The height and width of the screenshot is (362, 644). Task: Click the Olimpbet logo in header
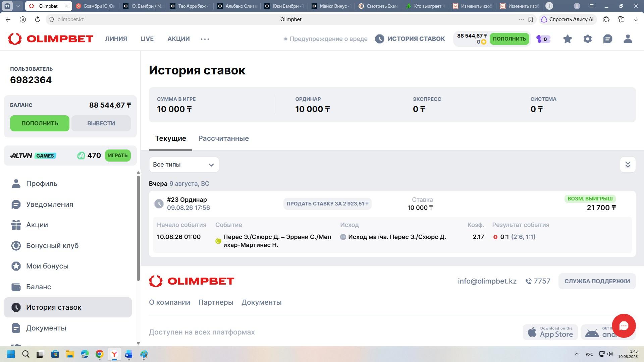point(51,39)
